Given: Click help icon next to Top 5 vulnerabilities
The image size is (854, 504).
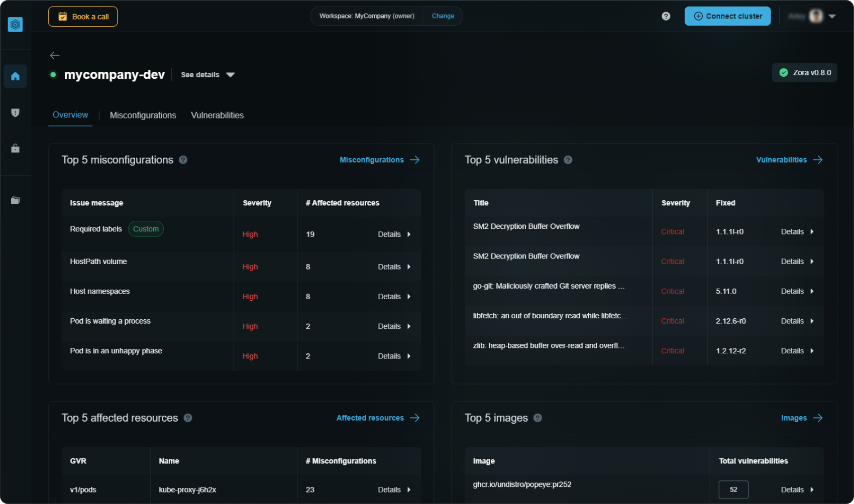Looking at the screenshot, I should click(x=568, y=160).
